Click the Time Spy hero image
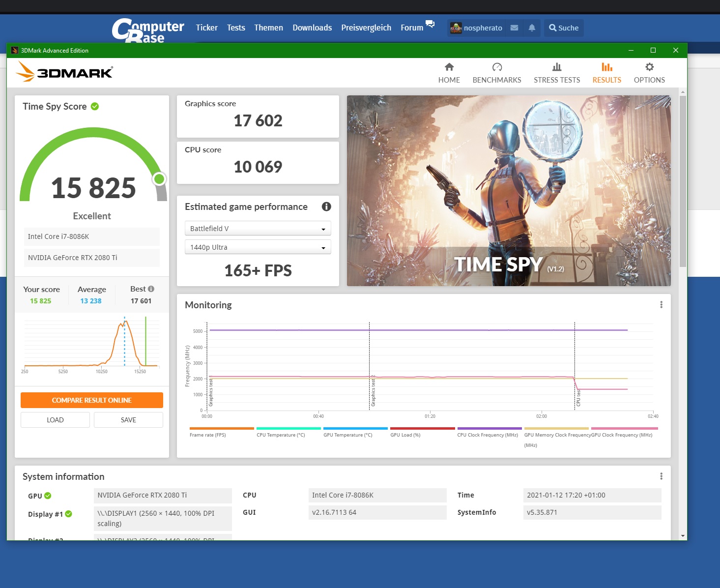The height and width of the screenshot is (588, 720). tap(509, 191)
